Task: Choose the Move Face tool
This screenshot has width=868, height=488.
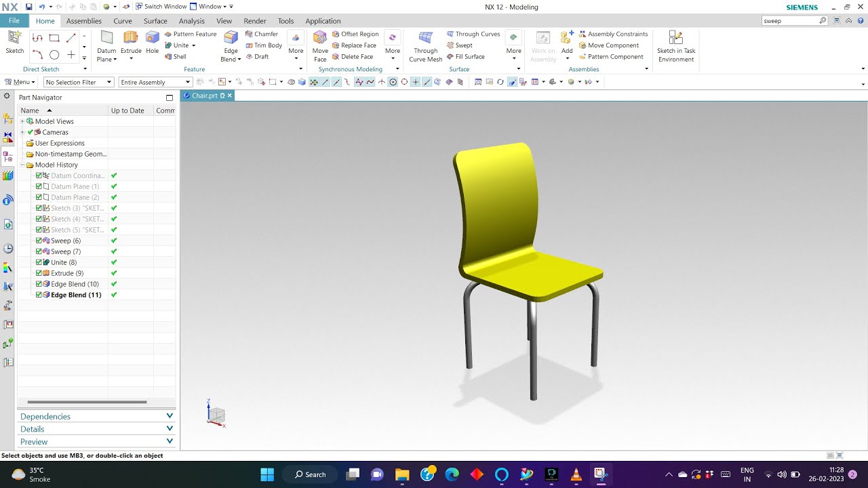Action: pyautogui.click(x=320, y=46)
